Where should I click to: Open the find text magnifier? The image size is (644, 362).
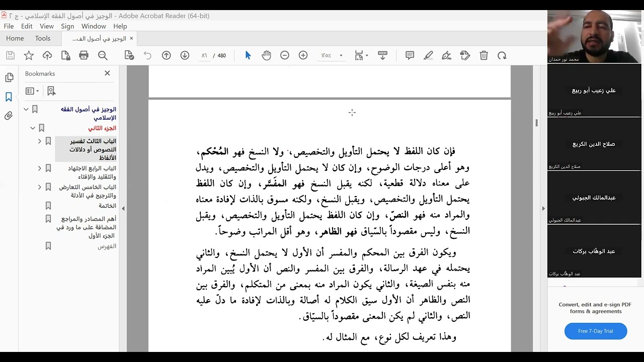pos(103,56)
